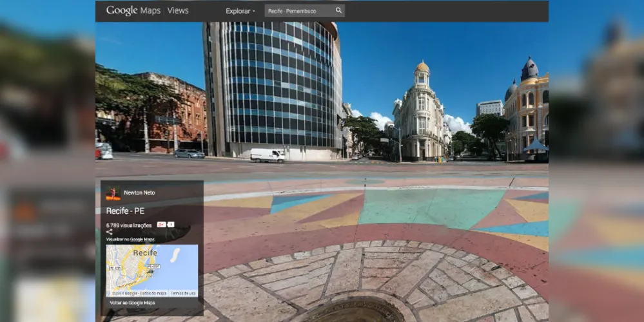Click the 6.789 visualizações count

click(x=128, y=225)
